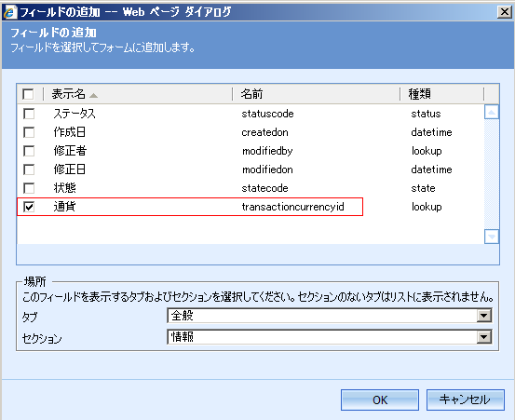
Task: Click the list scrollbar down arrow
Action: pyautogui.click(x=492, y=237)
